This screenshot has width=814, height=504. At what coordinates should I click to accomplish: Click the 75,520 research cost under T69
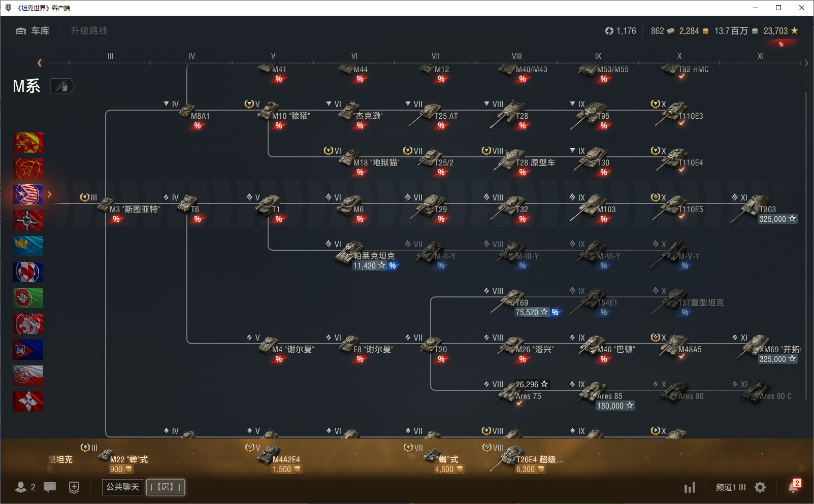tap(532, 312)
